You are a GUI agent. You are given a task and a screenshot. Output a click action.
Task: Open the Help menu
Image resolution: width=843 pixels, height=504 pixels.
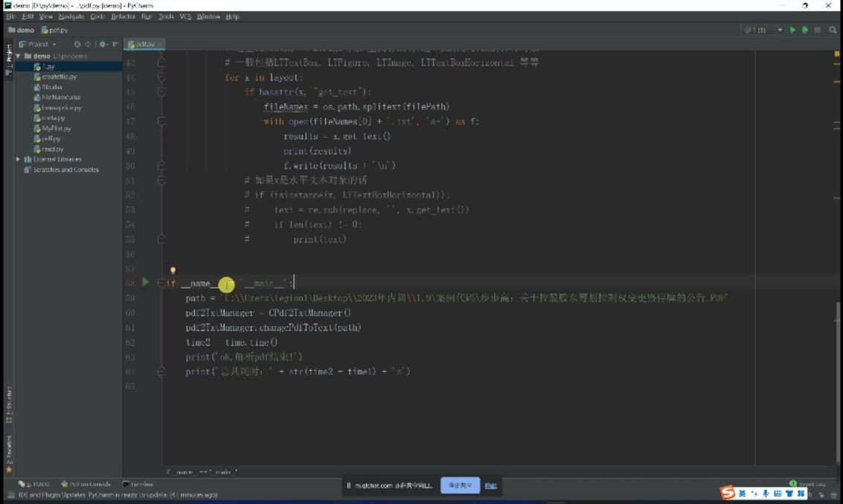click(232, 16)
